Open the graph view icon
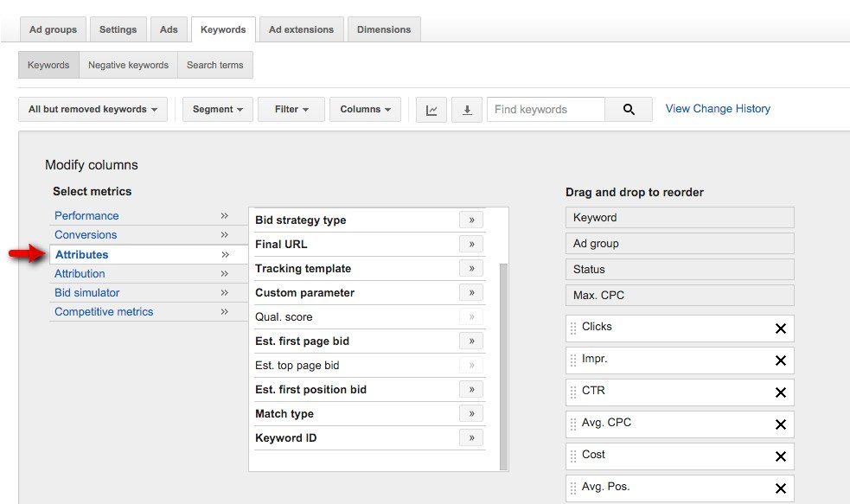The height and width of the screenshot is (504, 850). [x=431, y=109]
